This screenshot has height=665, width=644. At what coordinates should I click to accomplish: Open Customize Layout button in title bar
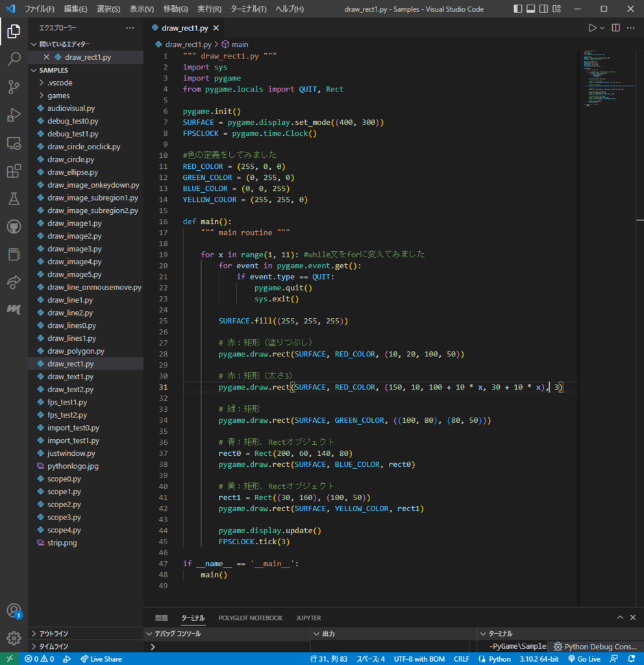[556, 9]
